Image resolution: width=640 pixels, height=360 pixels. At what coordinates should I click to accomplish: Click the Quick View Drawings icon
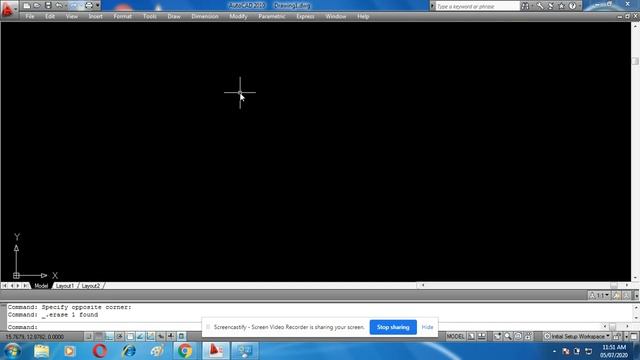tap(482, 336)
